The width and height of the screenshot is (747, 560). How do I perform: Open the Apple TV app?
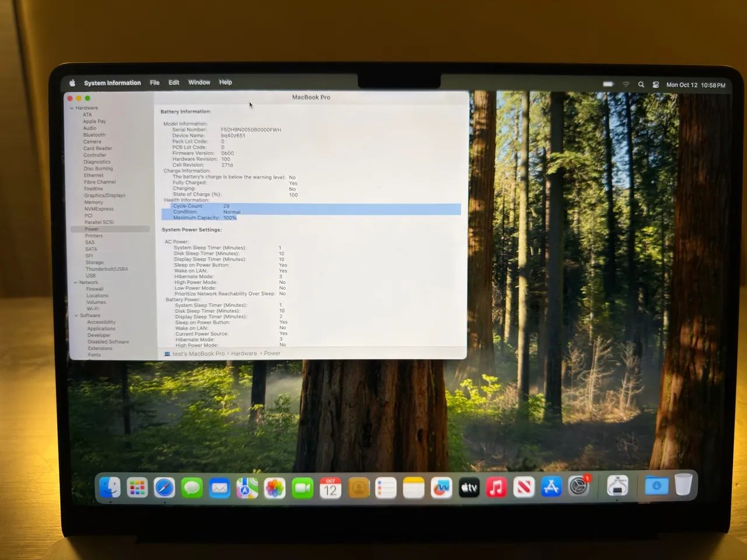click(469, 487)
